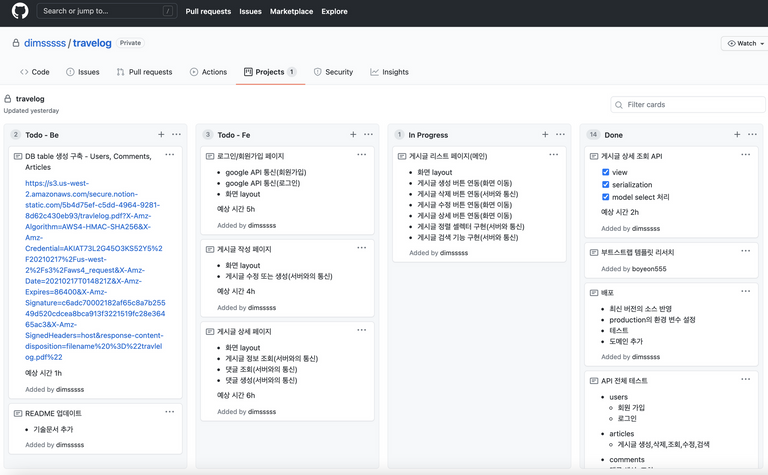Go to Issues in top navigation

250,11
